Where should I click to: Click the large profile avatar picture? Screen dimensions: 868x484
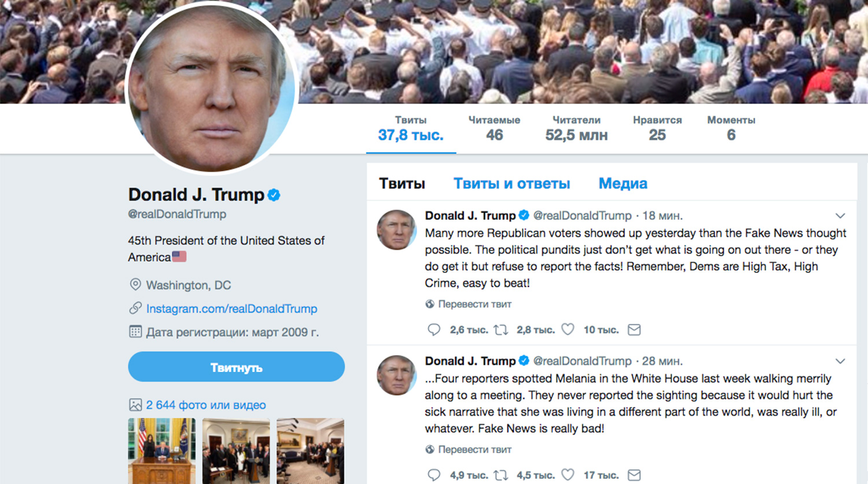click(211, 87)
